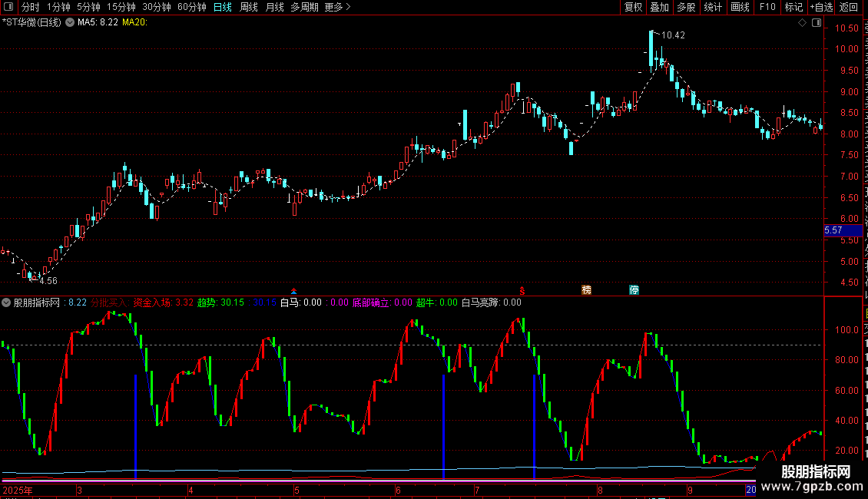Image resolution: width=868 pixels, height=499 pixels.
Task: Open the MA indicator dropdown next to *ST华微
Action: (x=70, y=23)
